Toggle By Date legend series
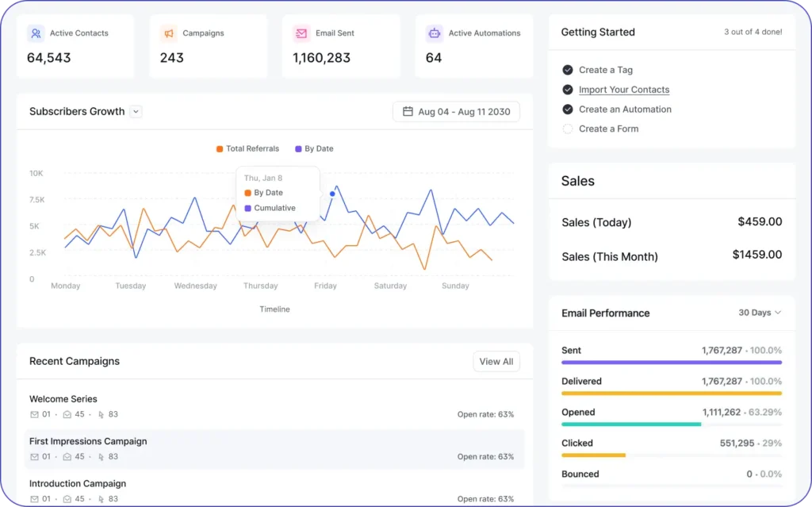 pos(314,149)
